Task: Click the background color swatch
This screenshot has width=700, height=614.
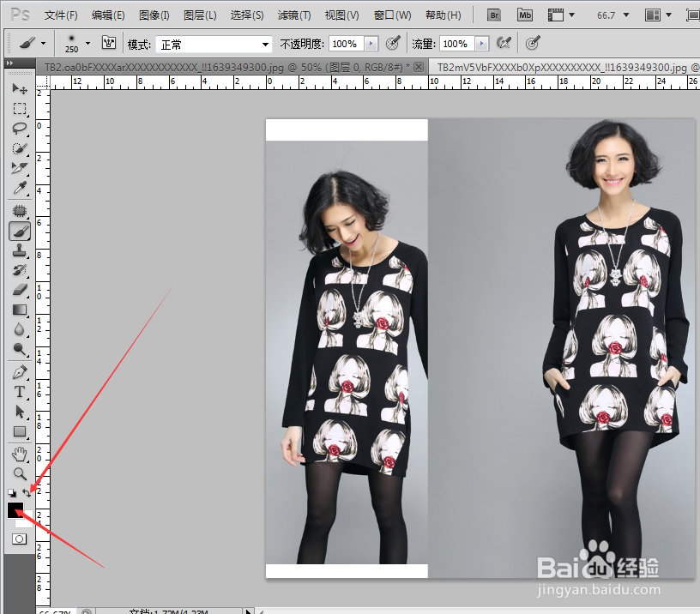Action: pyautogui.click(x=27, y=522)
